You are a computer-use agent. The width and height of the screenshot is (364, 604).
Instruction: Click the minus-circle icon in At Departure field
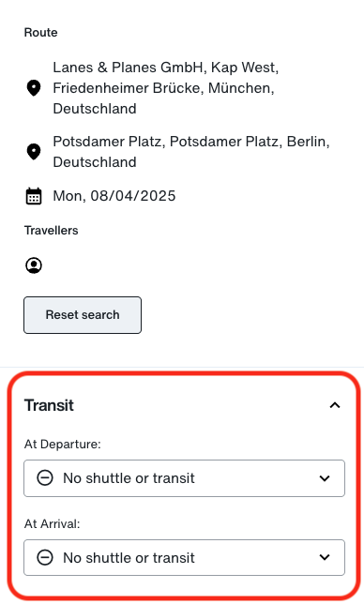pos(45,478)
